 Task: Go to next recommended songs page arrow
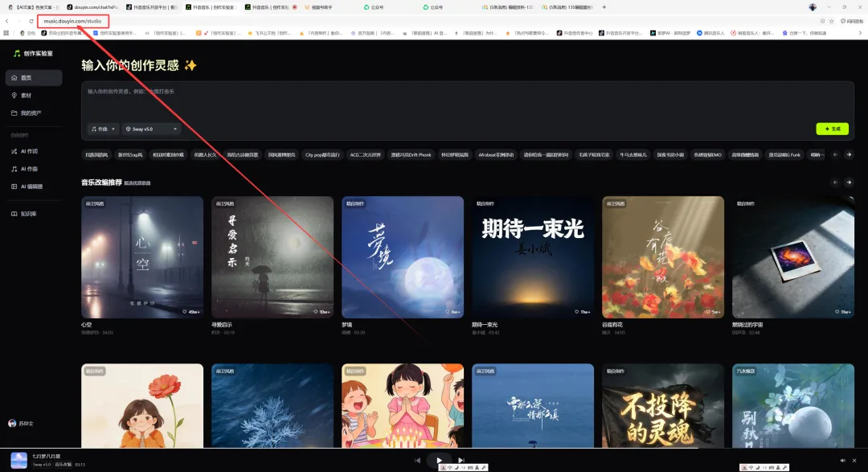coord(849,183)
